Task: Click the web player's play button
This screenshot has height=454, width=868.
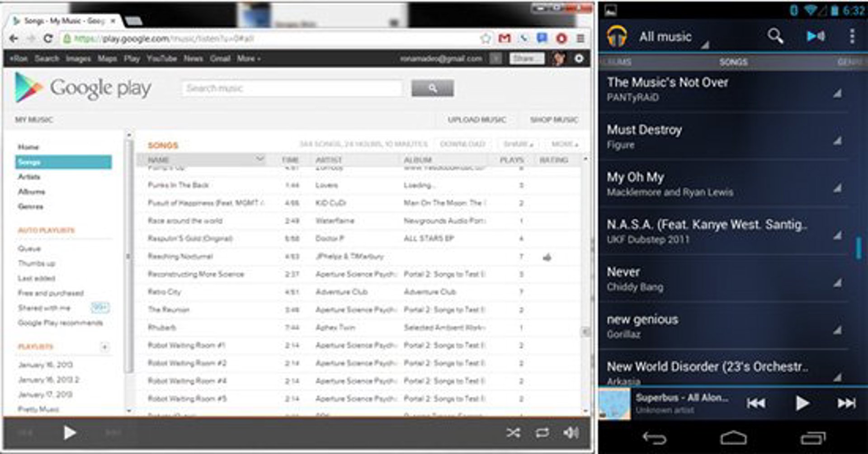Action: point(69,433)
